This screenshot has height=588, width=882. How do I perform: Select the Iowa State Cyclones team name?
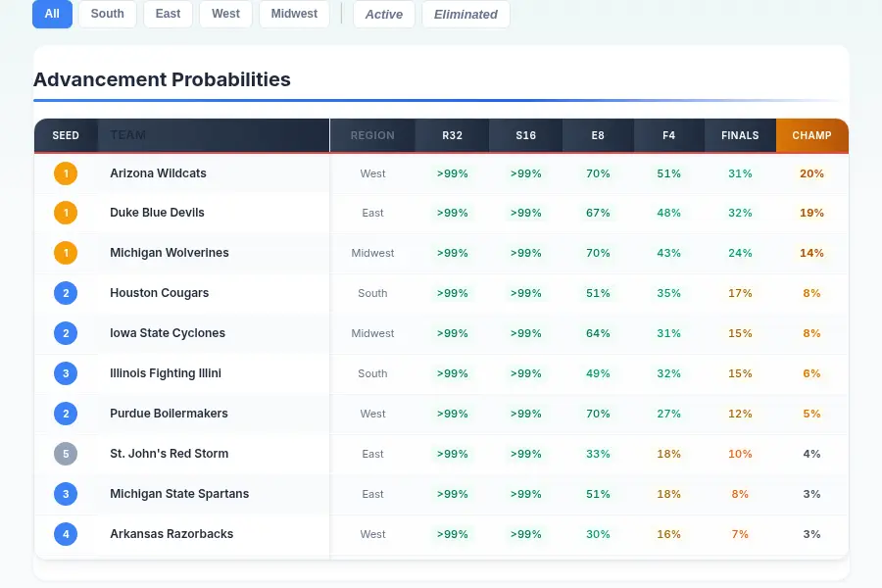168,333
